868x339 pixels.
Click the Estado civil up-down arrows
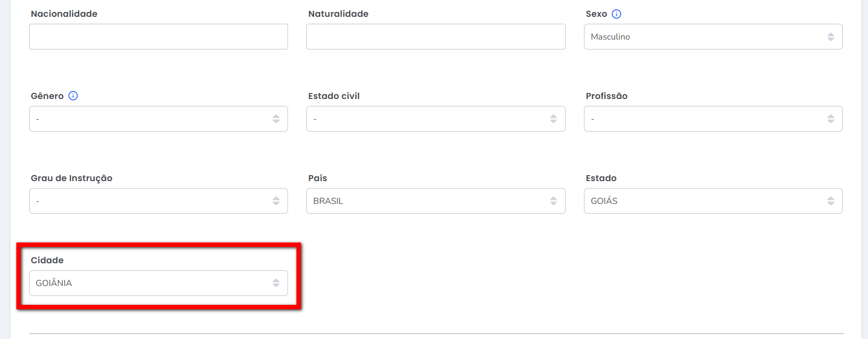(553, 119)
